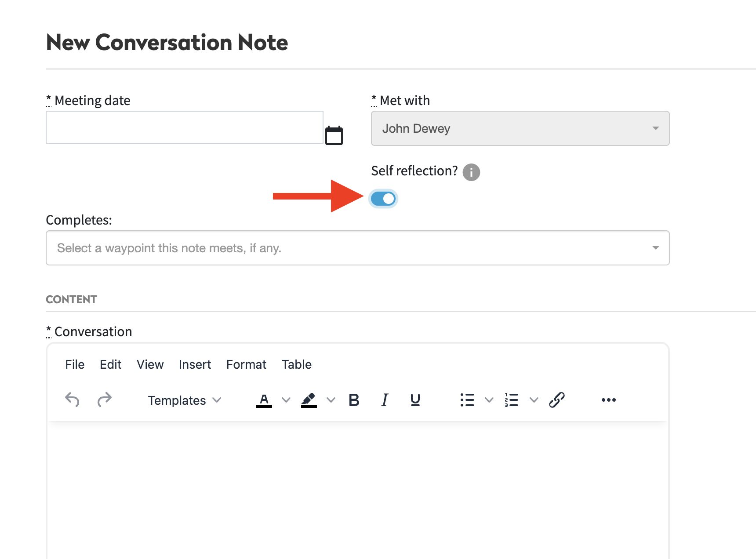Image resolution: width=756 pixels, height=559 pixels.
Task: Open the Format menu
Action: coord(246,364)
